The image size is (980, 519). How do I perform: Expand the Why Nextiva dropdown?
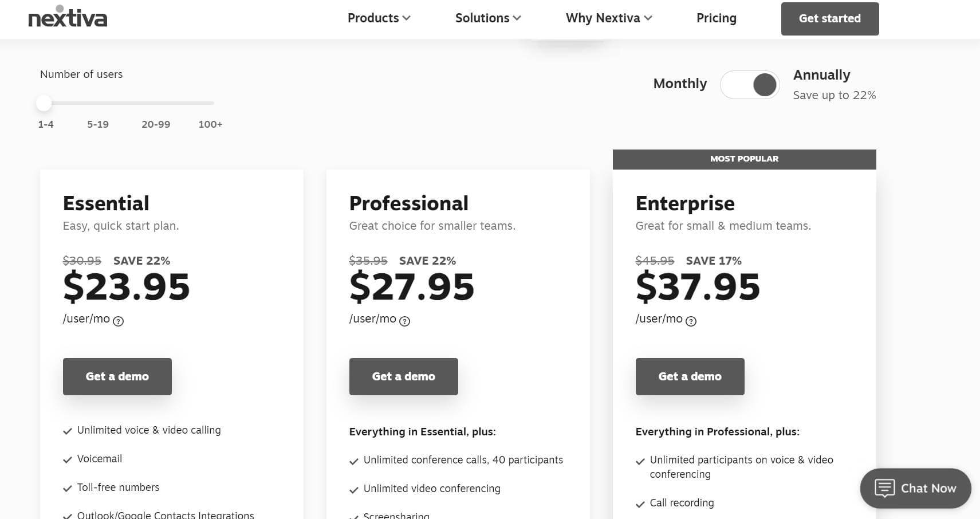tap(609, 18)
